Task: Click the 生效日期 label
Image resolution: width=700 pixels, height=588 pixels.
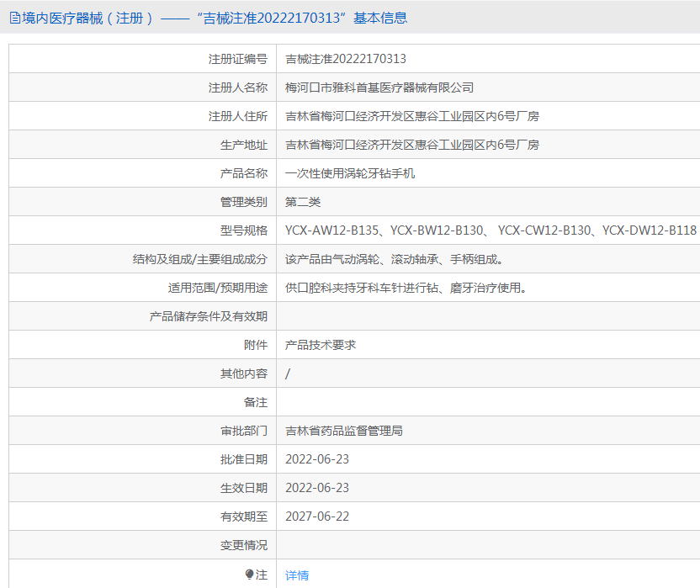Action: (244, 488)
